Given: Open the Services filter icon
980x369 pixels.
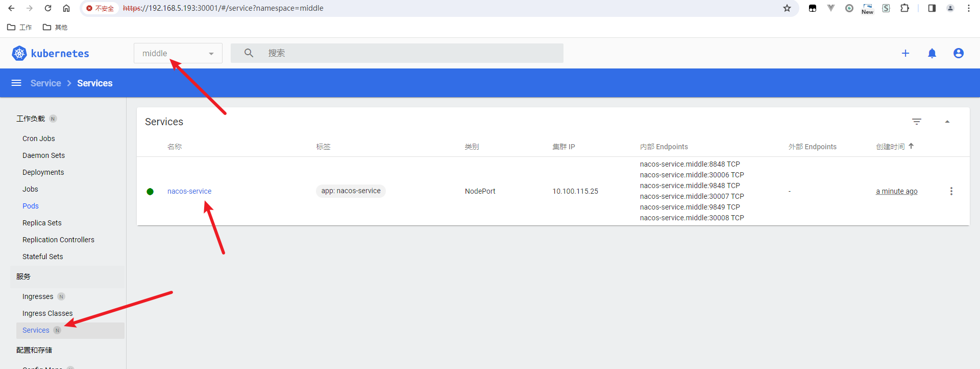Looking at the screenshot, I should (917, 122).
